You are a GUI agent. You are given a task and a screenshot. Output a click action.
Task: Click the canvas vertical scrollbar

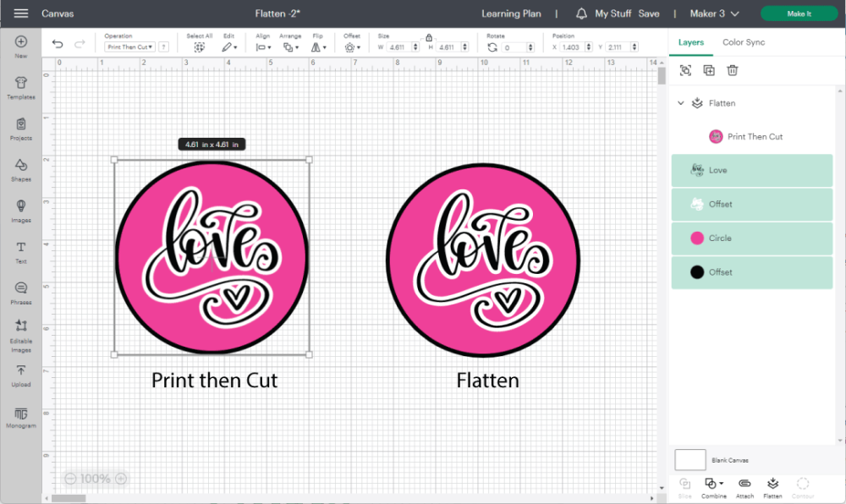(x=662, y=77)
